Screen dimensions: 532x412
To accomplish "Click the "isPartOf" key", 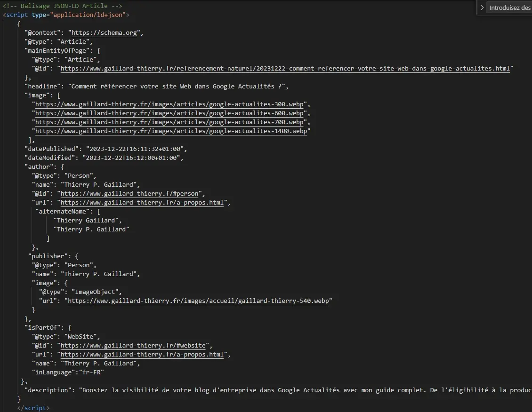I will click(42, 328).
